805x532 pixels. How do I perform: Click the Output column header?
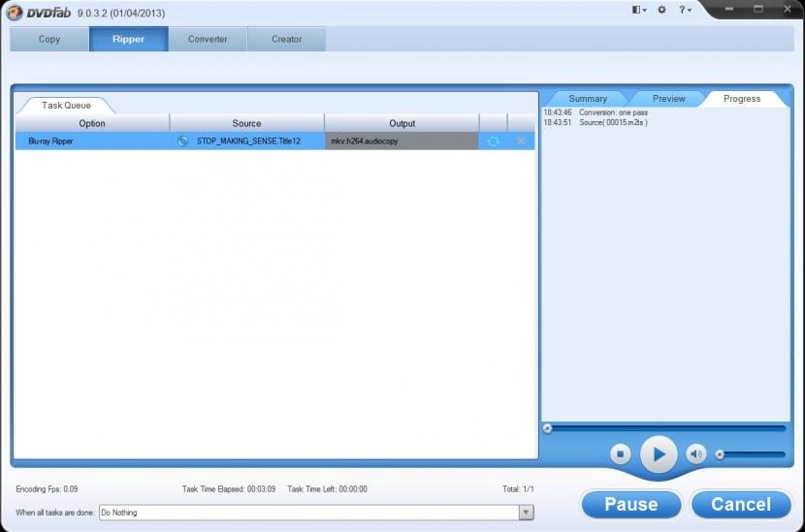pyautogui.click(x=402, y=123)
